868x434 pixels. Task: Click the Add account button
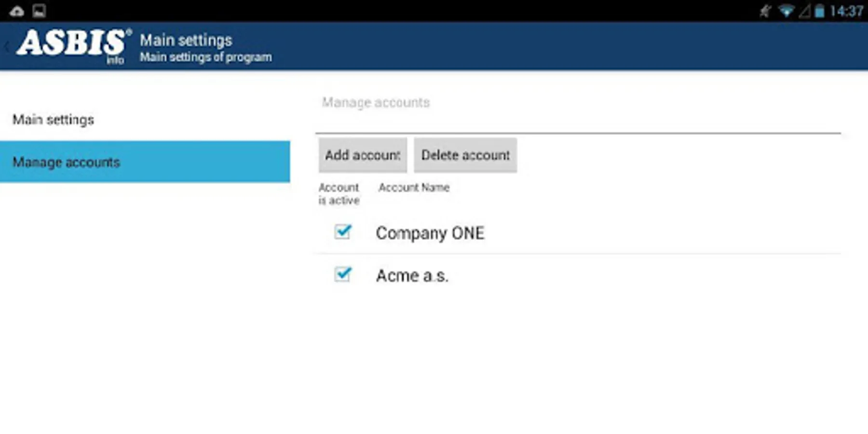click(x=363, y=155)
